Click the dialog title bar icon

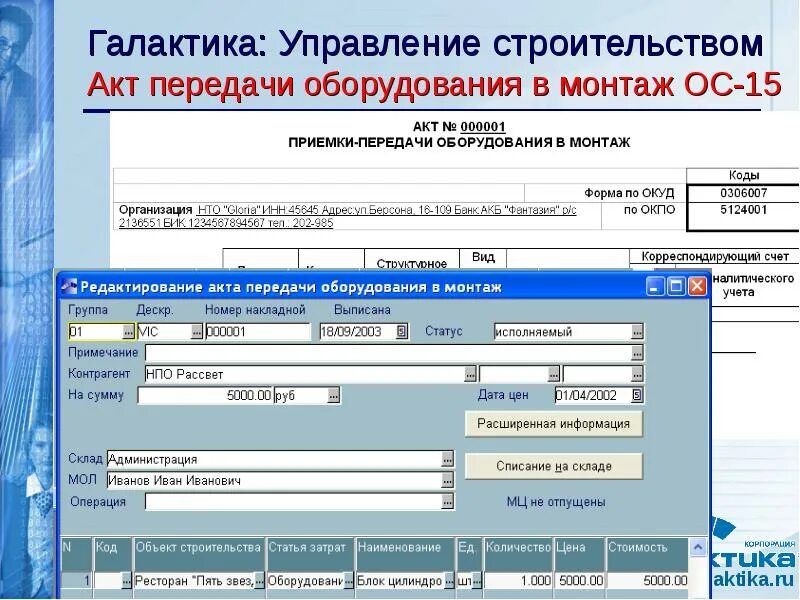click(x=69, y=287)
